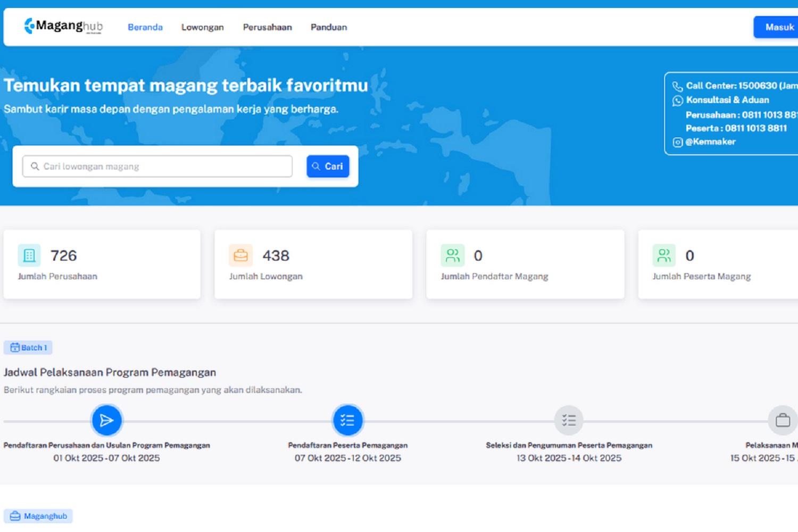Select the checklist icon for Pendaftaran Peserta Pemagangan

[x=348, y=420]
